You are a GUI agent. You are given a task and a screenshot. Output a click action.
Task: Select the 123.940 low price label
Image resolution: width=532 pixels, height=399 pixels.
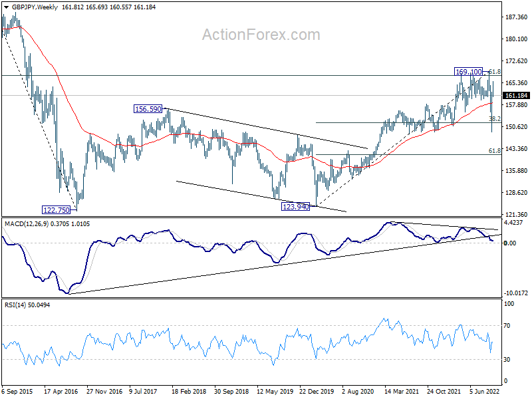(296, 206)
